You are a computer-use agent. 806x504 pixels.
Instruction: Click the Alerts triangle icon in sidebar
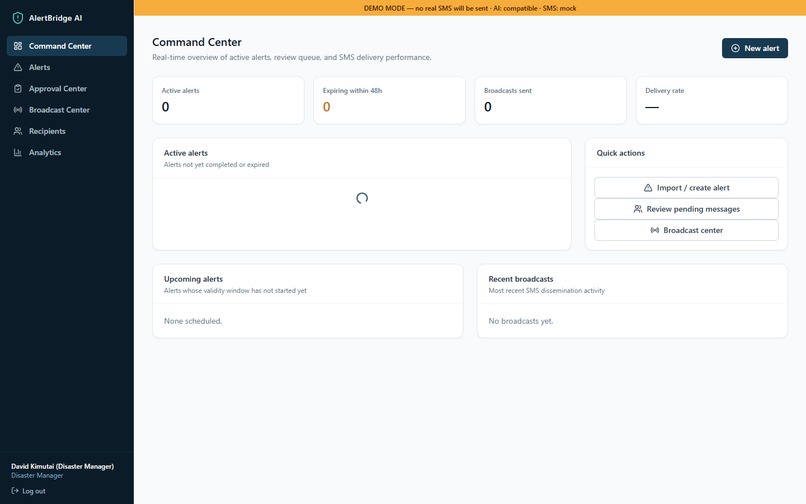[x=18, y=67]
